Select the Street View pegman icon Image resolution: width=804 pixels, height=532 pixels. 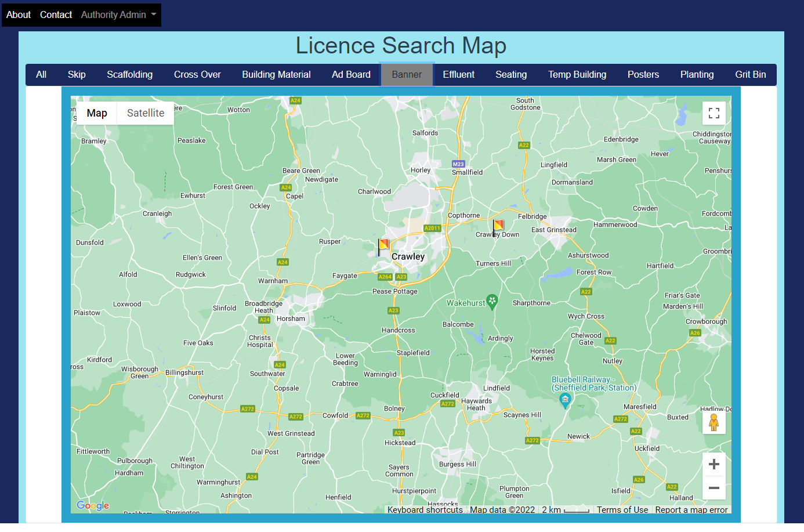point(714,422)
